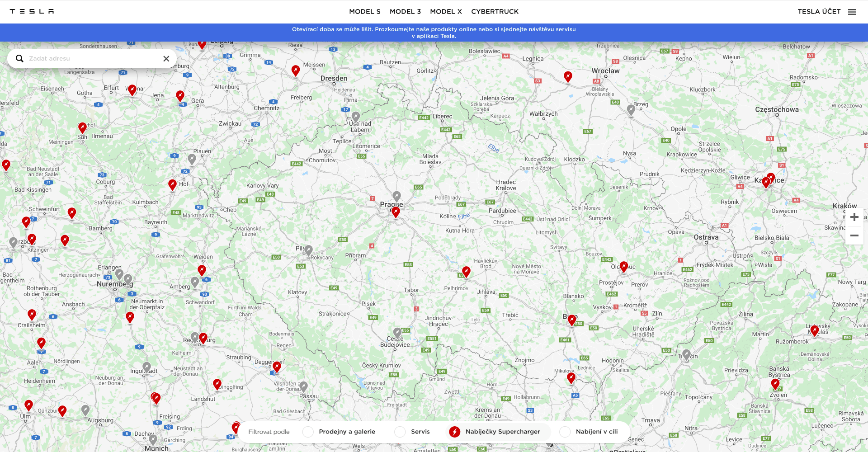Screen dimensions: 868x452
Task: Select the gray pin at Trenčín
Action: pos(686,354)
